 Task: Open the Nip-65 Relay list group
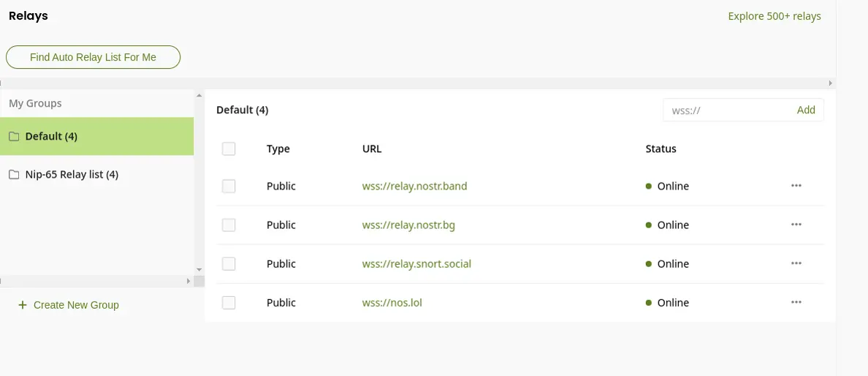[x=72, y=174]
